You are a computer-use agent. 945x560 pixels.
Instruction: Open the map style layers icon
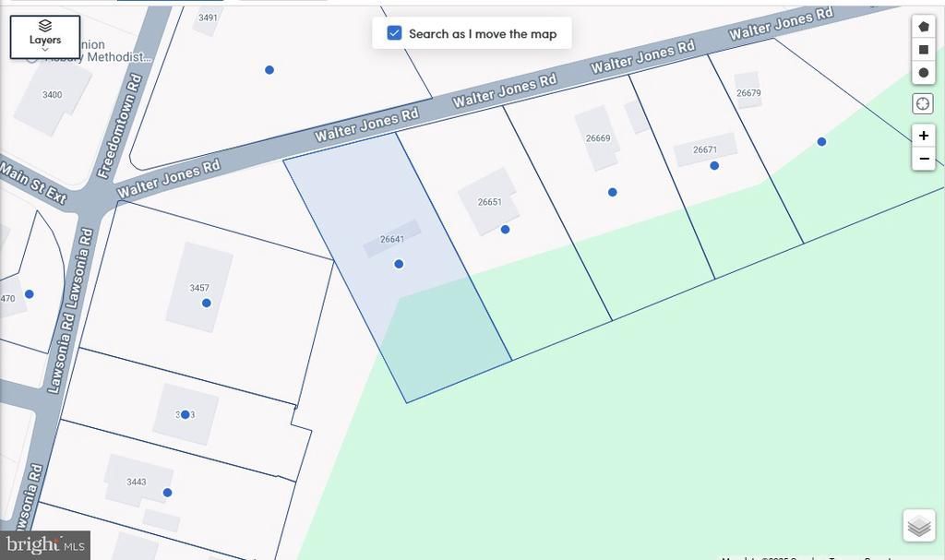coord(918,526)
